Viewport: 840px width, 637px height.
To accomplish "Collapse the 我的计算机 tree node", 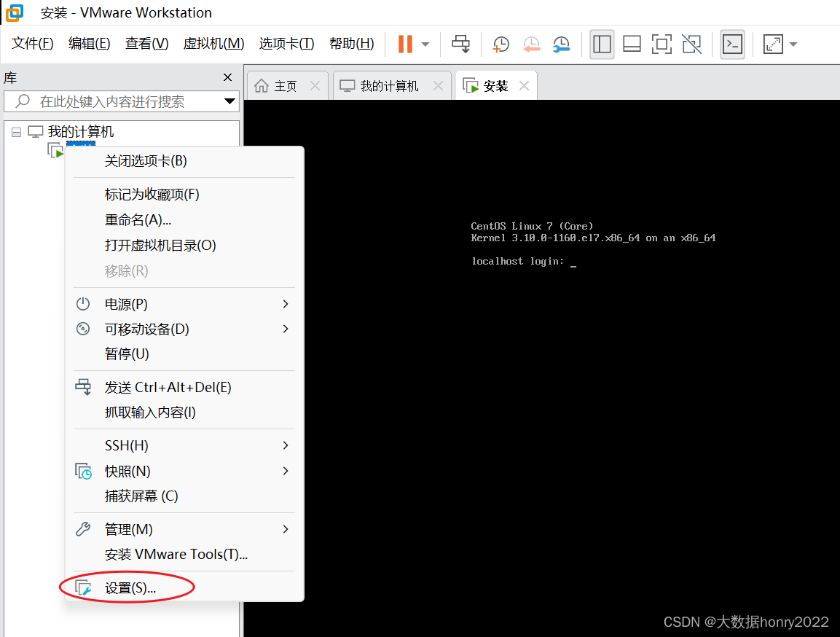I will coord(17,132).
